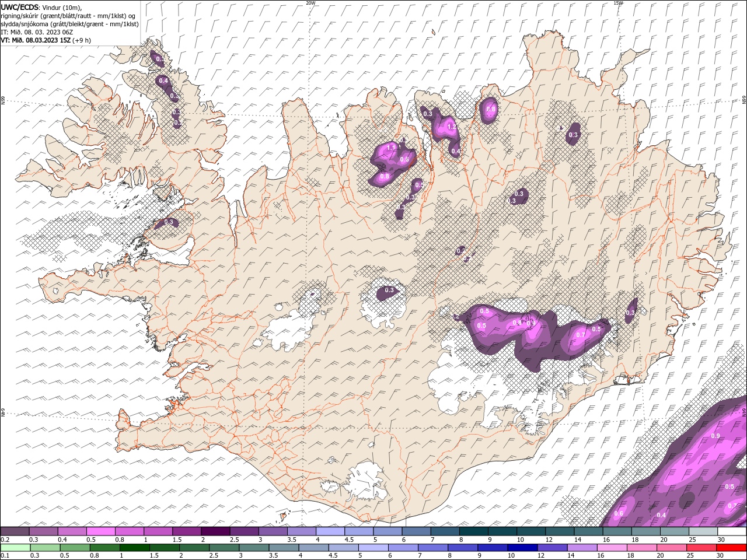This screenshot has width=747, height=560.
Task: Click the pale green 0.1 swatch in the lower legend
Action: pyautogui.click(x=15, y=547)
